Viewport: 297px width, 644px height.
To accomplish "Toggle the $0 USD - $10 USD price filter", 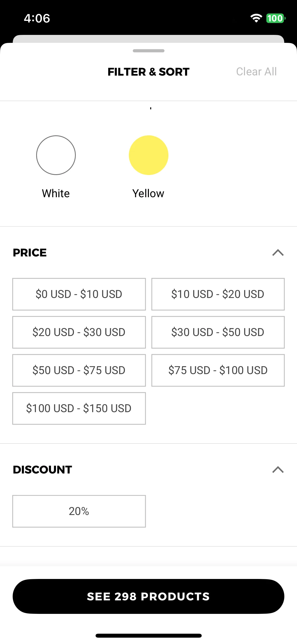I will tap(79, 294).
